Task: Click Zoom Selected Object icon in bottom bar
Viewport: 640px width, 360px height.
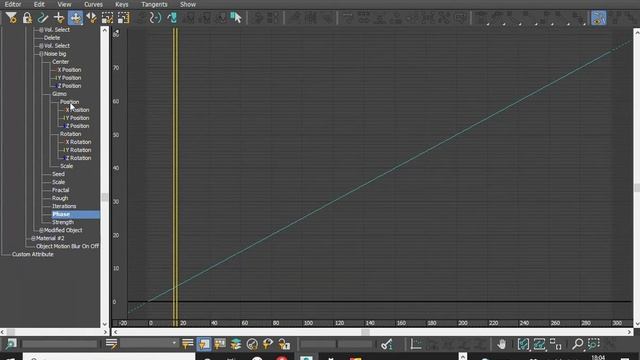Action: [x=11, y=344]
